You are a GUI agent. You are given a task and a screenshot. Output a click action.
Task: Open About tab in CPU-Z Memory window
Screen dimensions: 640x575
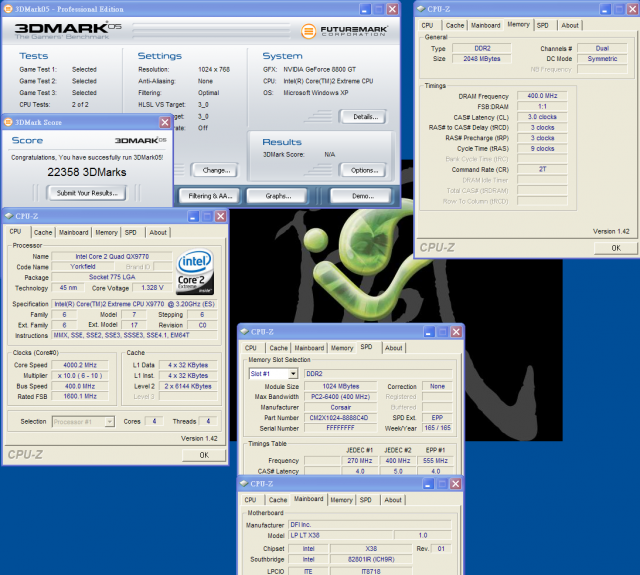coord(570,25)
